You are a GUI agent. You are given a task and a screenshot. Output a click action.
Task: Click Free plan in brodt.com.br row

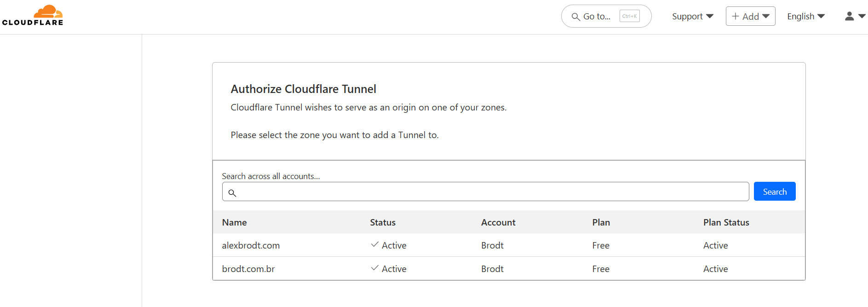coord(601,269)
